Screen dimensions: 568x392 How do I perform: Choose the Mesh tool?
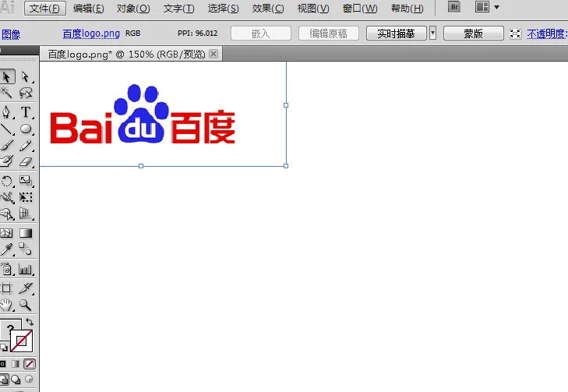pyautogui.click(x=6, y=233)
